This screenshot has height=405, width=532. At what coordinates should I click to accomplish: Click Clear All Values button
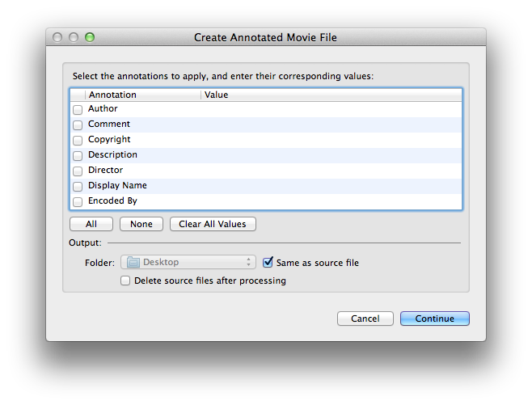click(x=213, y=224)
